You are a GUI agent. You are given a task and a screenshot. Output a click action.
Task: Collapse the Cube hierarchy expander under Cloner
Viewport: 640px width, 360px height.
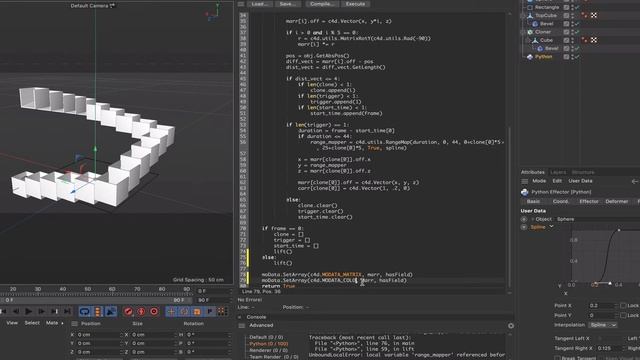click(528, 40)
